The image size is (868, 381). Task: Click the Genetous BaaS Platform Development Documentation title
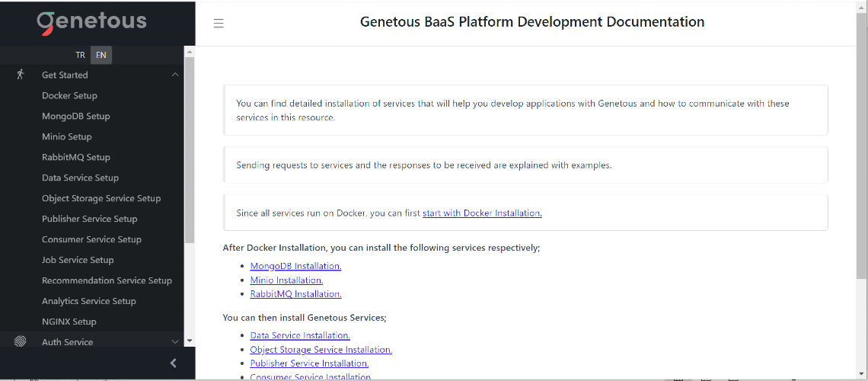[x=532, y=22]
